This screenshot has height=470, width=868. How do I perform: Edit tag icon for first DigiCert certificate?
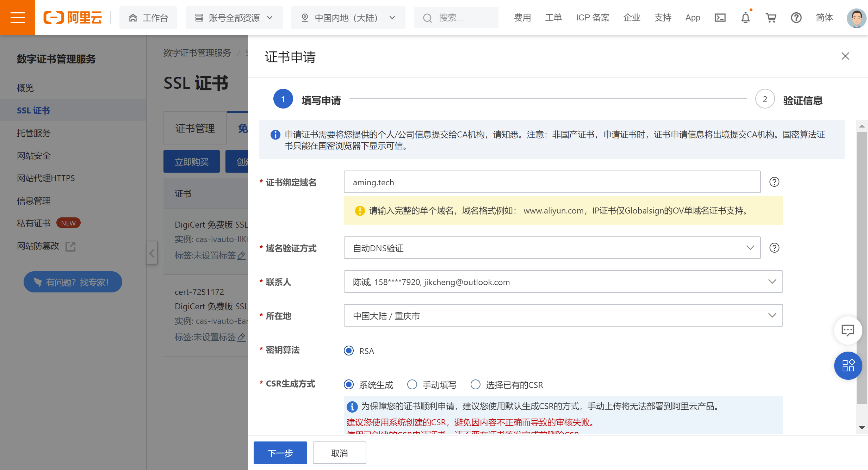[x=241, y=255]
